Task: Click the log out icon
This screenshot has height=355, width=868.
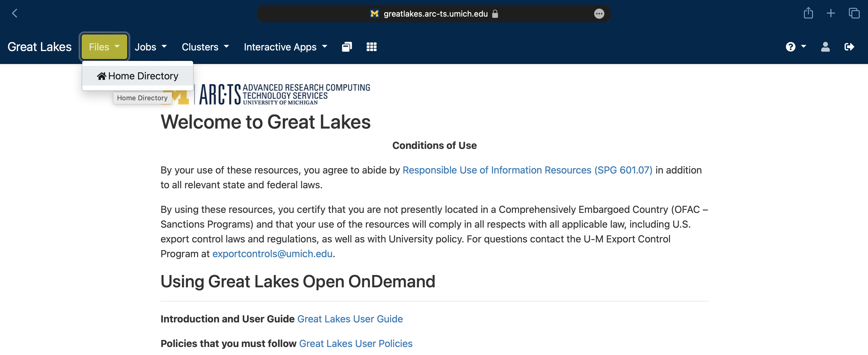Action: click(849, 47)
